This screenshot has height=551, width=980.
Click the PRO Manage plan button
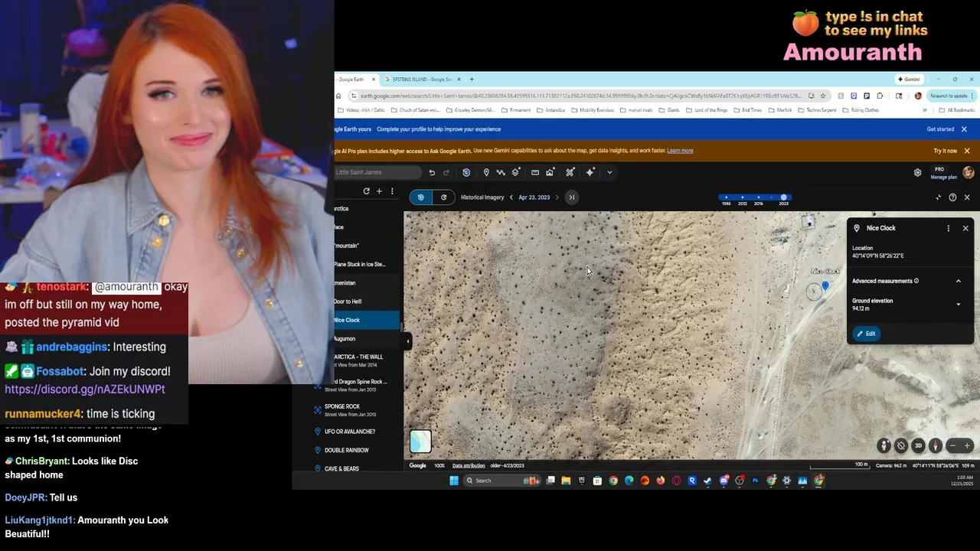(943, 173)
